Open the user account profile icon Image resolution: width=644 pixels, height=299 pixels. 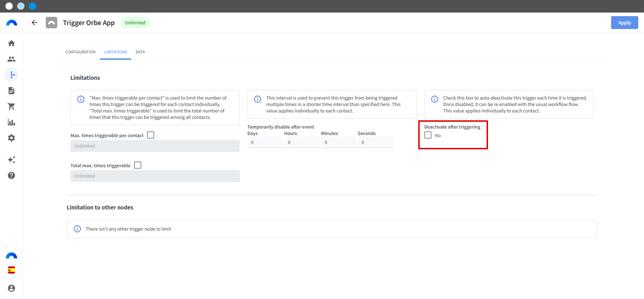click(x=11, y=288)
